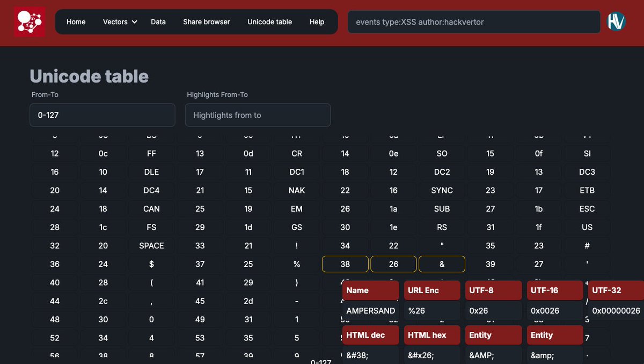
Task: Click the DC1 character cell
Action: (x=297, y=172)
